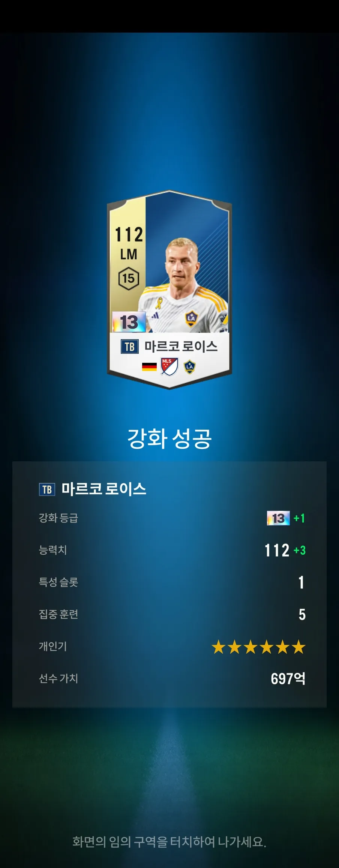Image resolution: width=339 pixels, height=868 pixels.
Task: Tap the LM position label on card
Action: (x=129, y=254)
